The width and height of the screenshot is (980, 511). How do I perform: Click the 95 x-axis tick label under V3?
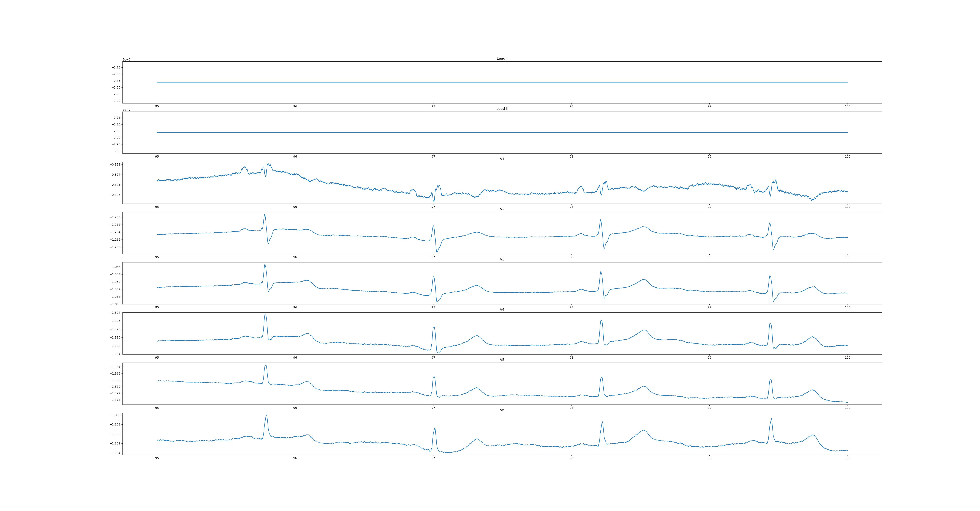coord(157,307)
